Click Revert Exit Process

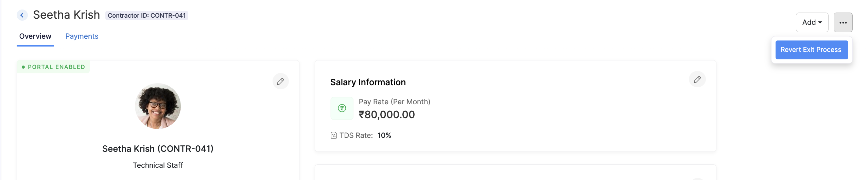pos(811,50)
